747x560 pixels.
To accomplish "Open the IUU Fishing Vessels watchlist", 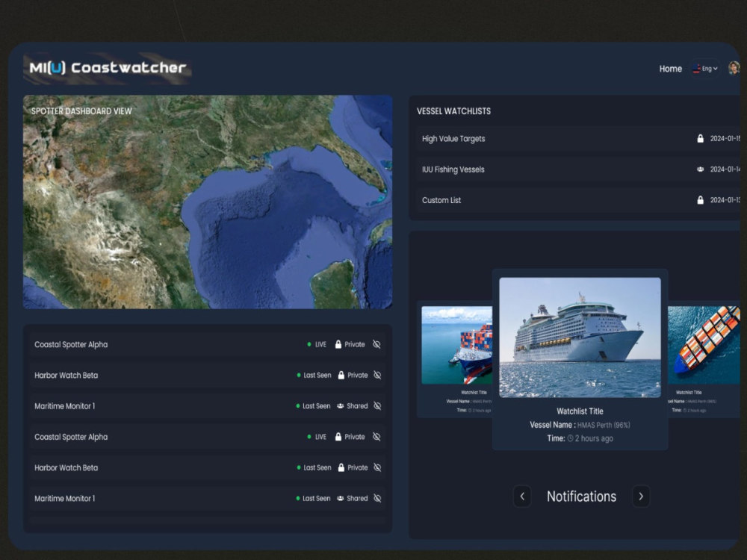I will [x=577, y=169].
